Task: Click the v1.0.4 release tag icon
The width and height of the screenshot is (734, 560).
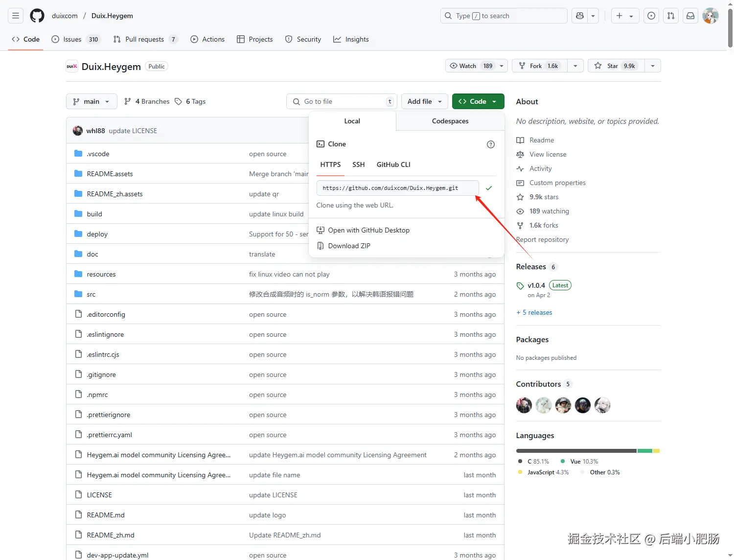Action: click(520, 286)
